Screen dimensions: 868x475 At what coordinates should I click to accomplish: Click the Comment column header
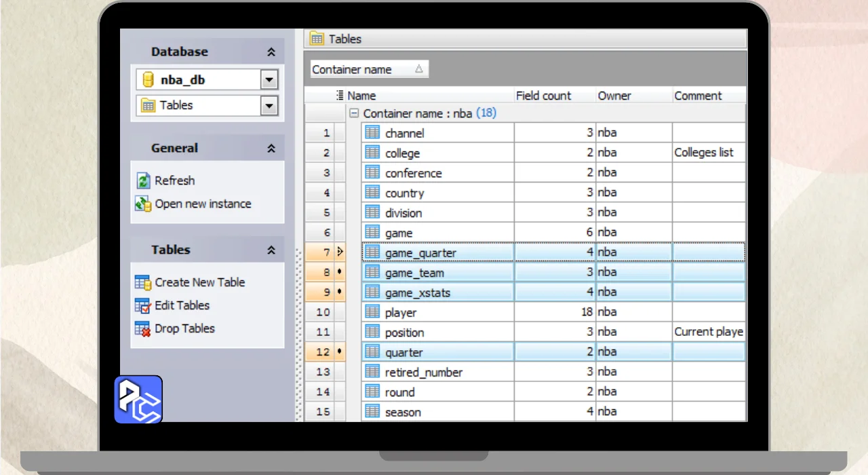tap(698, 96)
